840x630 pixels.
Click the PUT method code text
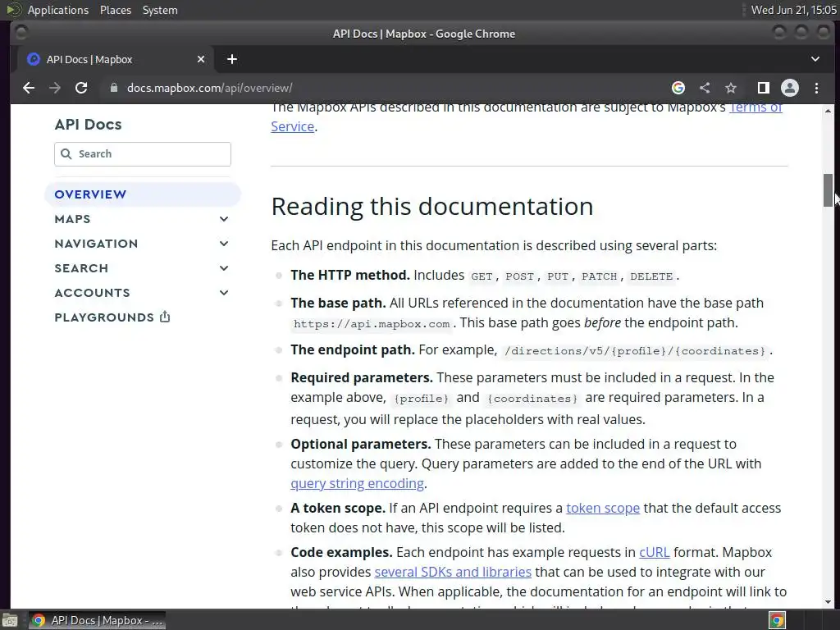coord(558,276)
